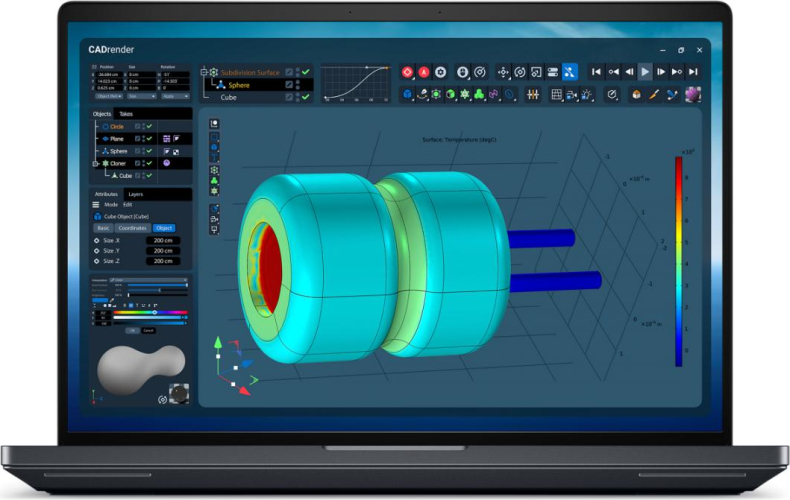Open the Apply dropdown under Rotation
Screen dimensions: 790x500
click(x=175, y=96)
